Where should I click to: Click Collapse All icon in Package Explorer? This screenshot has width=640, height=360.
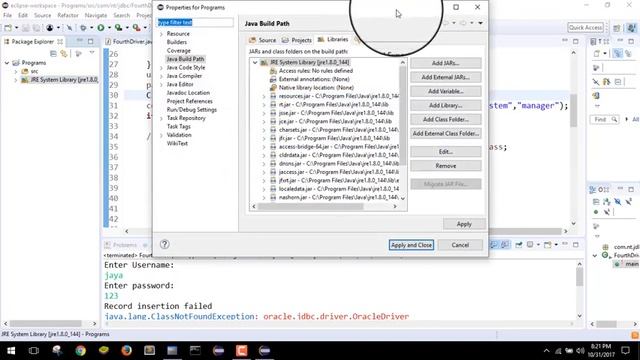click(53, 53)
